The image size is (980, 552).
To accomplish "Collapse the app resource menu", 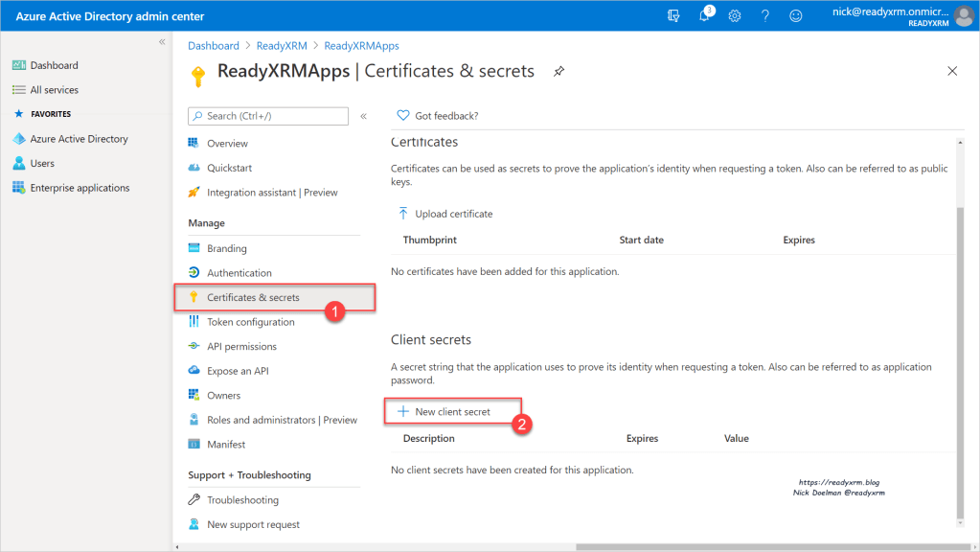I will click(x=363, y=116).
